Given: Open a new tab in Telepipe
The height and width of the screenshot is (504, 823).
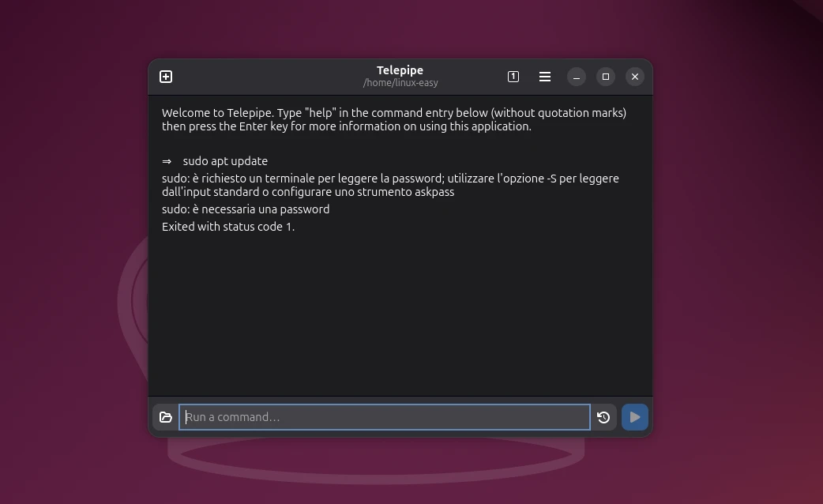Looking at the screenshot, I should pyautogui.click(x=166, y=77).
